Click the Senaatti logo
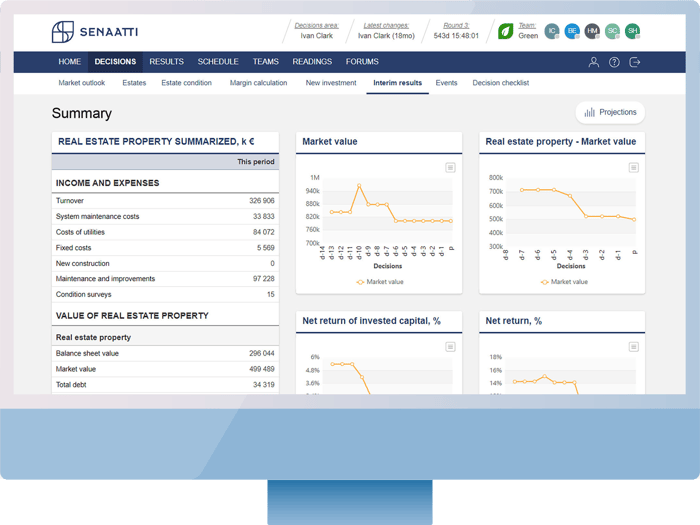Image resolution: width=700 pixels, height=525 pixels. (95, 32)
